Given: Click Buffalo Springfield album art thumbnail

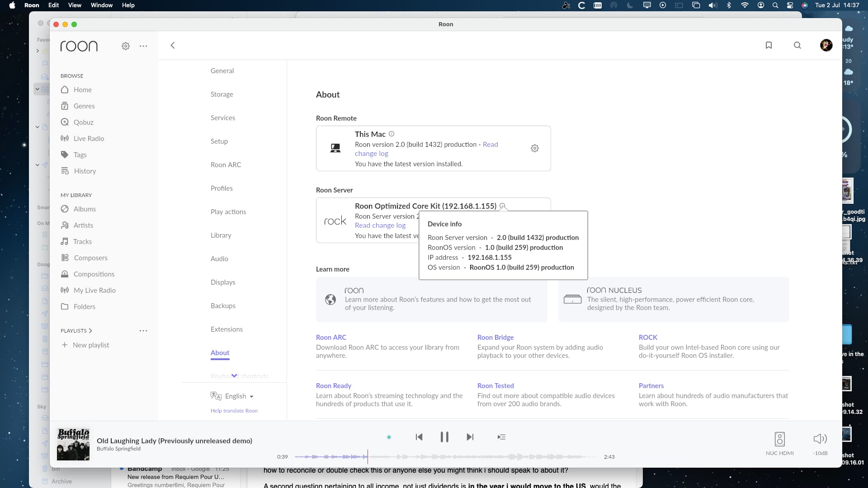Looking at the screenshot, I should click(73, 444).
